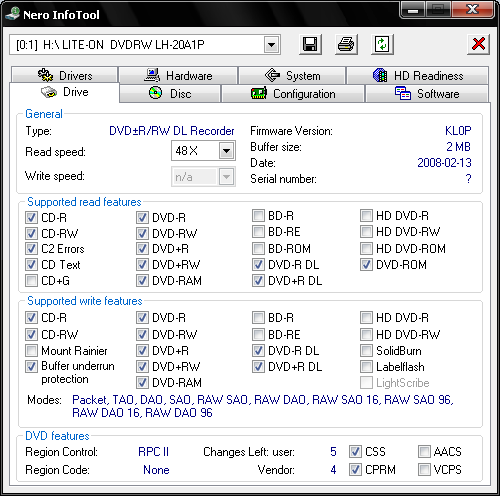Minimize the Nero InfoTool window
Image resolution: width=500 pixels, height=496 pixels.
(413, 10)
